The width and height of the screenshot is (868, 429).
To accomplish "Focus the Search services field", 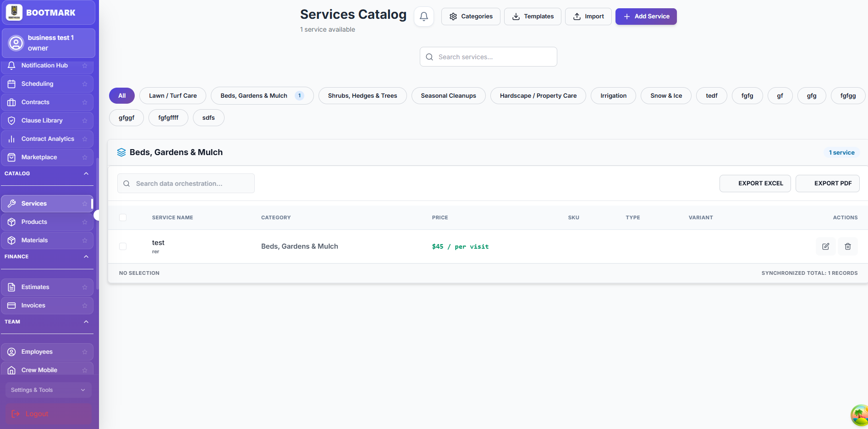I will pos(489,57).
